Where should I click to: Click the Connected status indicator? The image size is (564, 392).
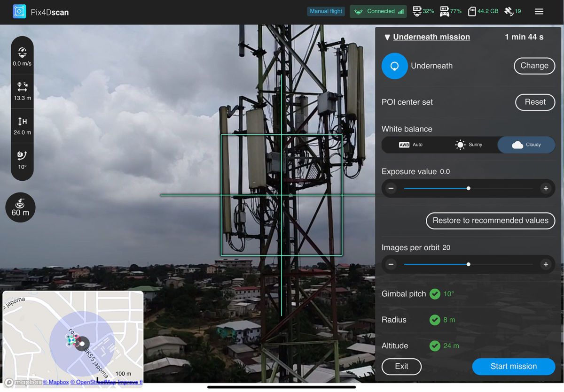[x=378, y=11]
